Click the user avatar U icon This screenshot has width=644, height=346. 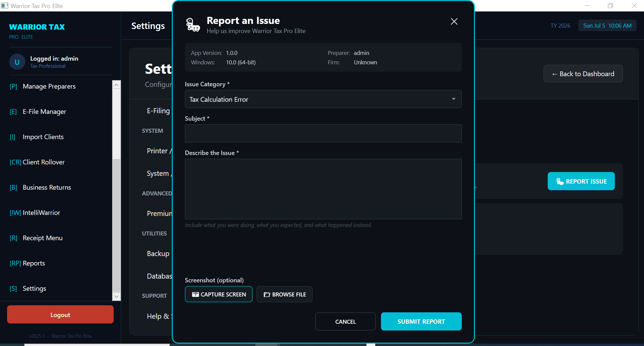(17, 62)
